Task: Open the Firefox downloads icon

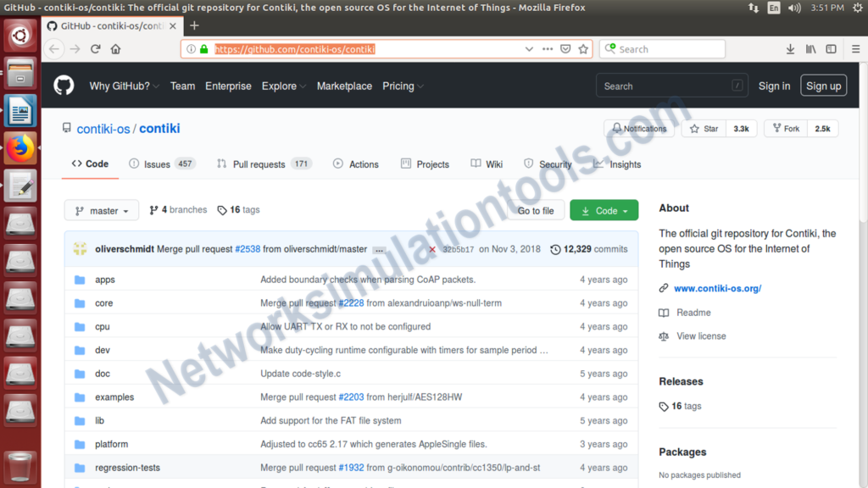Action: point(790,49)
